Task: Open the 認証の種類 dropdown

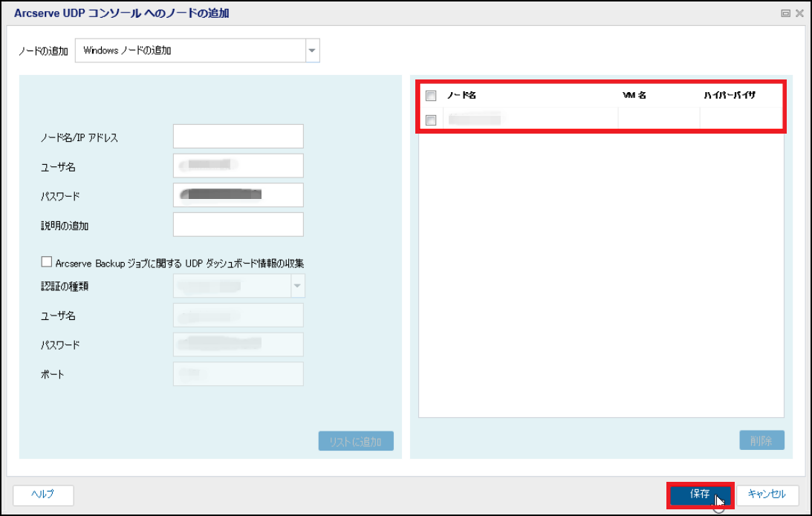Action: coord(238,286)
